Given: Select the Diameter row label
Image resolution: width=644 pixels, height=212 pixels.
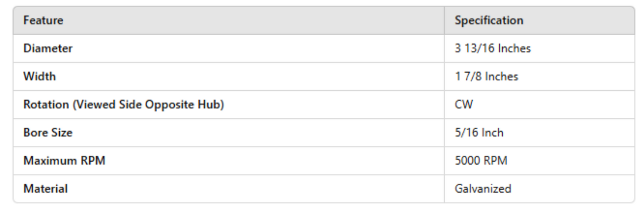Looking at the screenshot, I should point(48,48).
